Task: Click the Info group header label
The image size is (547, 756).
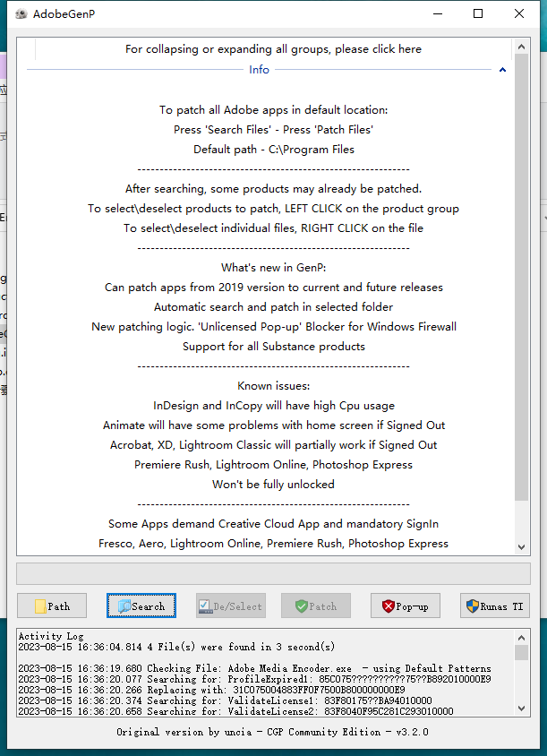Action: 259,70
